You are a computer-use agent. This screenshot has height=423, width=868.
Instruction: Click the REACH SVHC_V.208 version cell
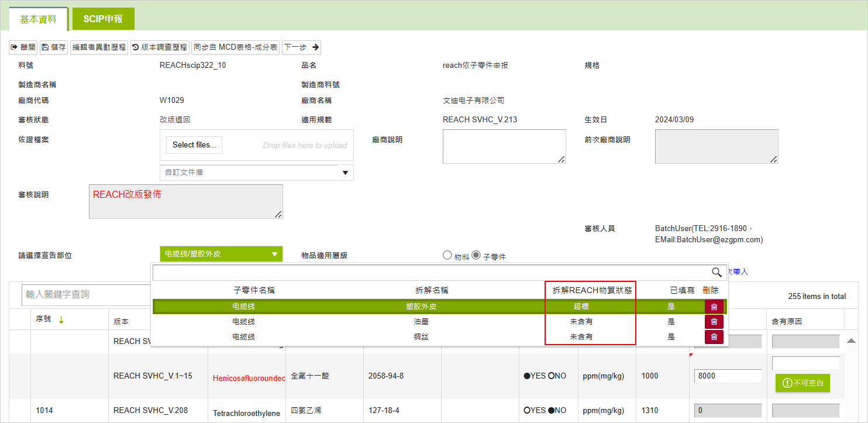point(150,411)
